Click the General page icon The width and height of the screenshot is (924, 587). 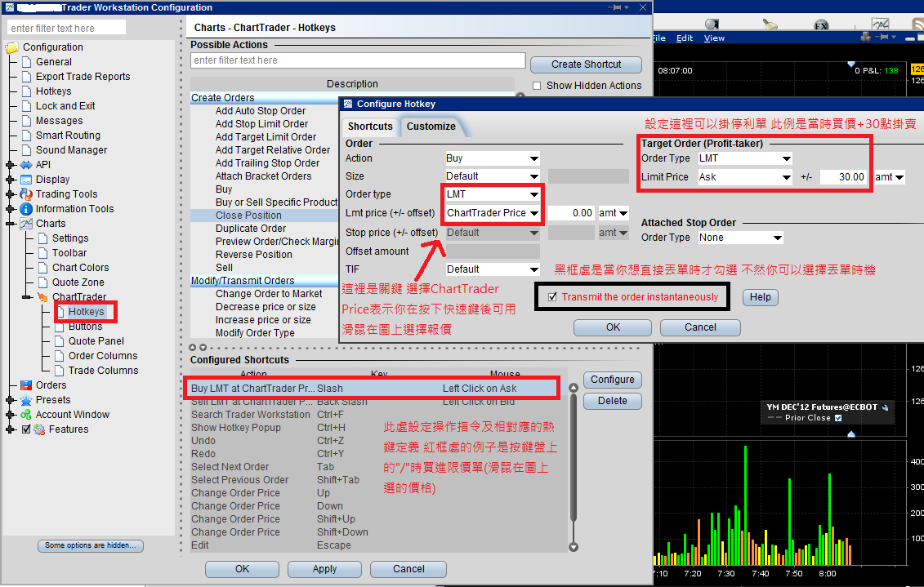26,62
